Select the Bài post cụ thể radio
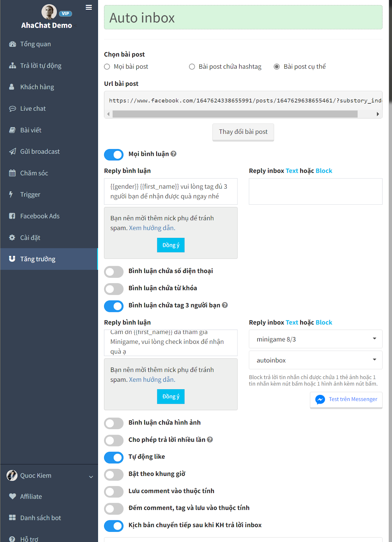The image size is (392, 542). (x=277, y=67)
